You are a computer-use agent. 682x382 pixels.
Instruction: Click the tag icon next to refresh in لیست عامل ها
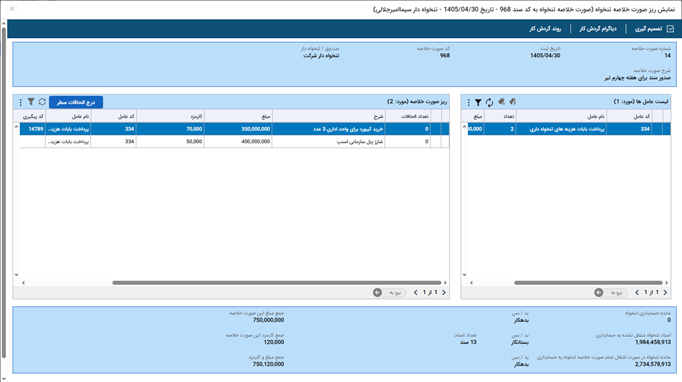coord(501,102)
